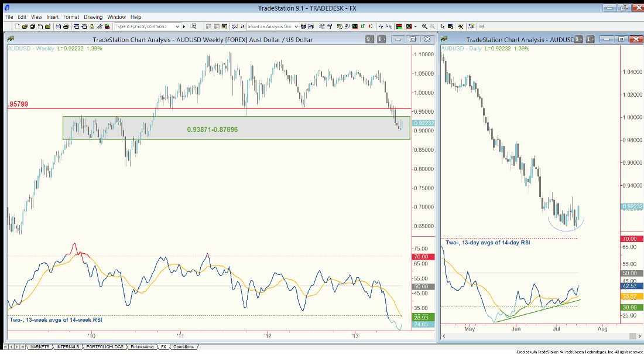Select the Operations workspace tab
Viewport: 644px width, 354px height.
[183, 347]
